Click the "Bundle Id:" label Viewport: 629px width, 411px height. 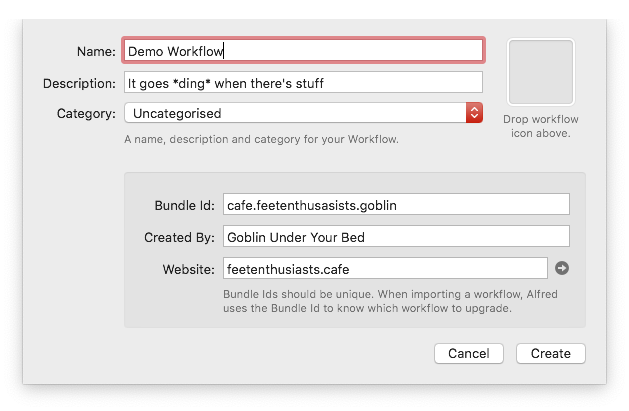coord(185,204)
